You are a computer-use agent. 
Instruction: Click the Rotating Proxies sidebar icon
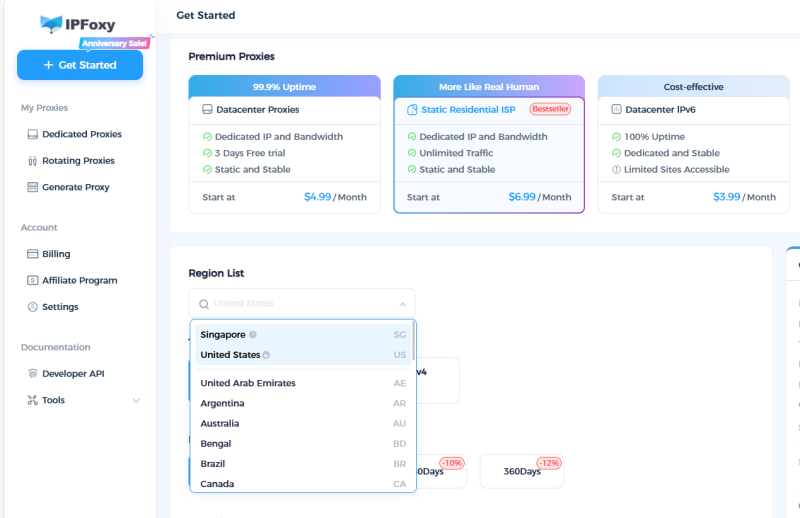coord(33,161)
